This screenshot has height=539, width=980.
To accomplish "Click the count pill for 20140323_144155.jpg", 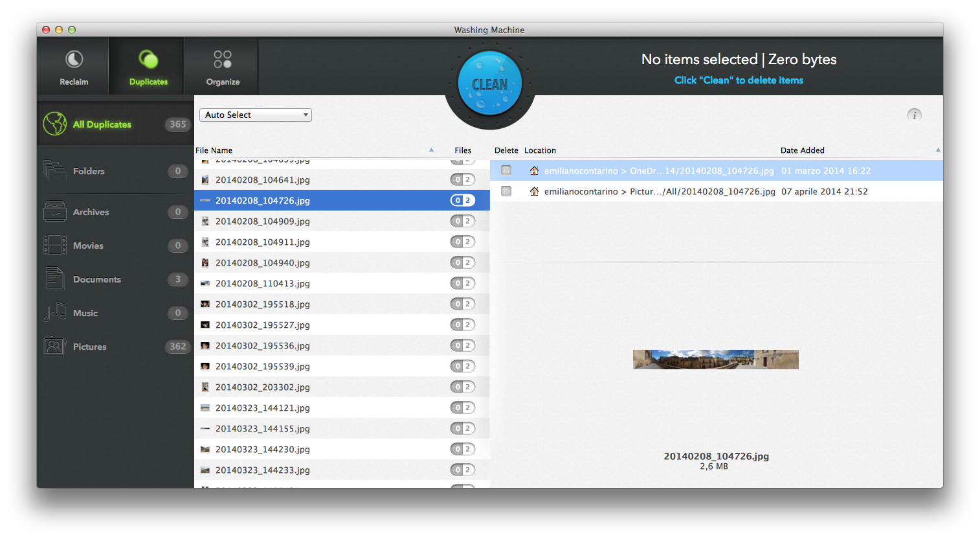I will 463,428.
